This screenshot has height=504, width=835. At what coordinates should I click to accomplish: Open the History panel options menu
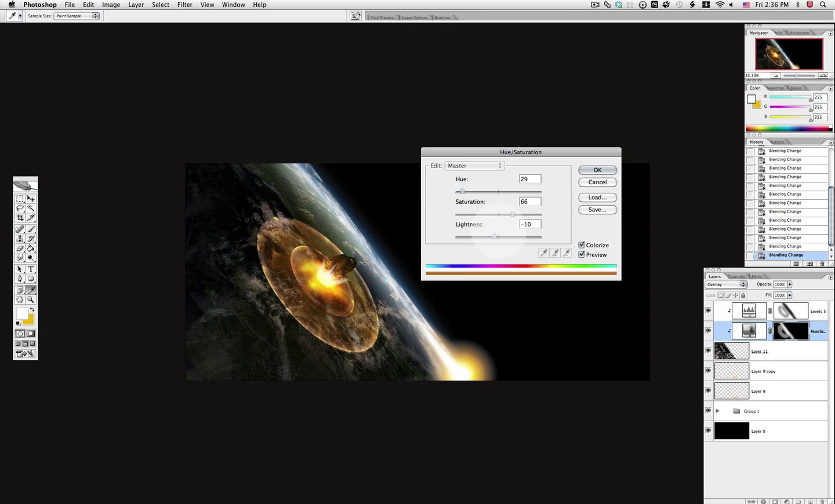tap(831, 142)
